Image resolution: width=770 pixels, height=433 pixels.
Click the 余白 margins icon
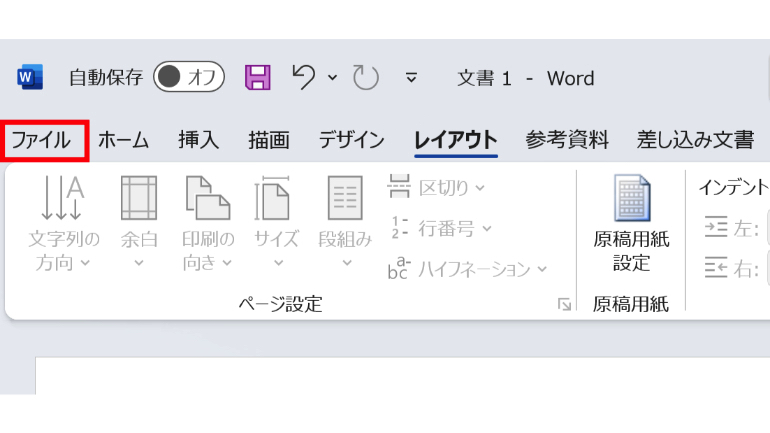click(x=139, y=198)
